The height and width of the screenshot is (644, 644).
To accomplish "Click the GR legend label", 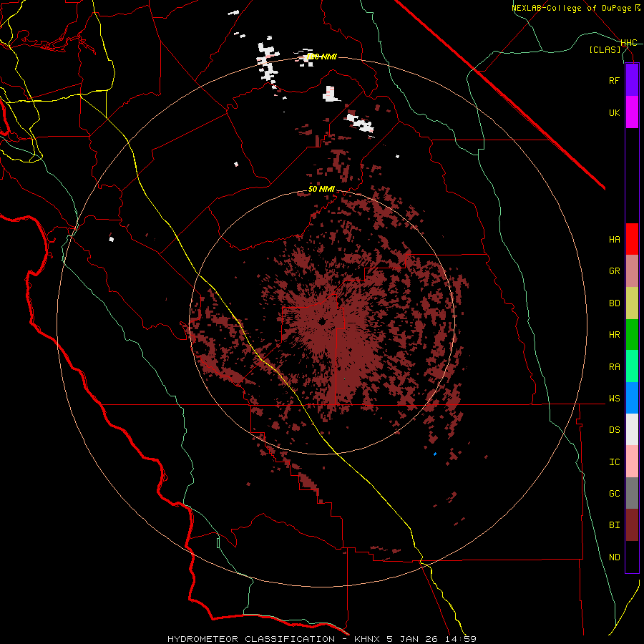I will (x=614, y=271).
